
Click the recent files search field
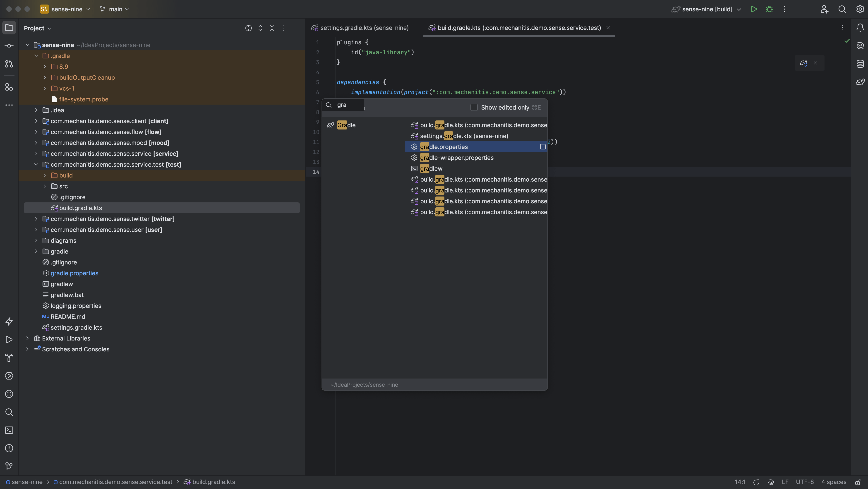click(347, 105)
